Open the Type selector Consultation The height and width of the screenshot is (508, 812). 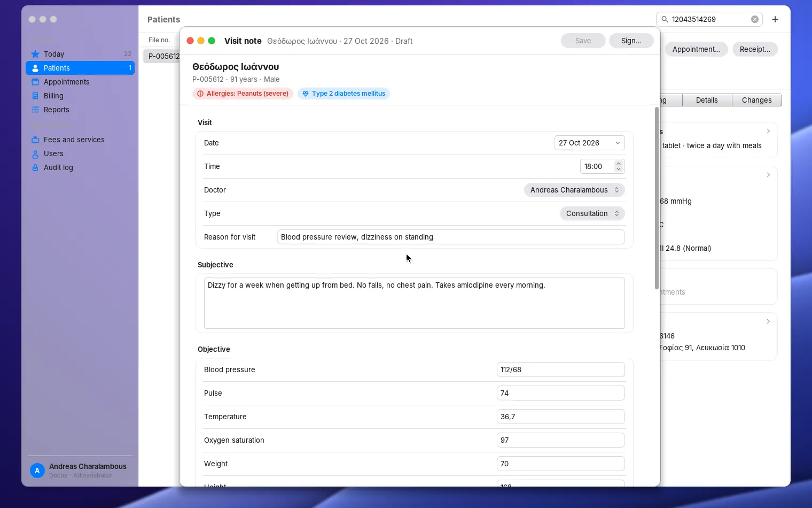(592, 213)
